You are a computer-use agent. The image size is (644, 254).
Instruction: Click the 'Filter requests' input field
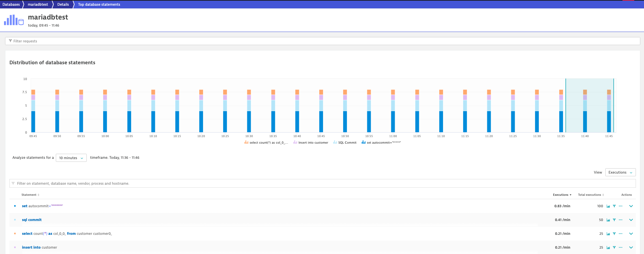point(322,41)
